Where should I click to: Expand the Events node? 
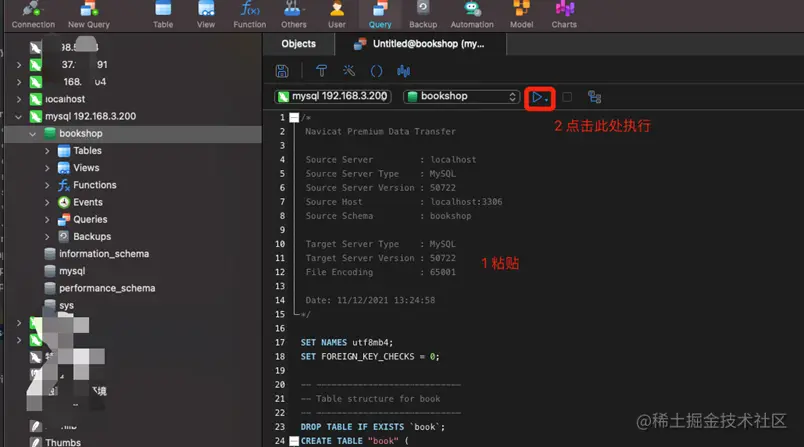[x=47, y=202]
